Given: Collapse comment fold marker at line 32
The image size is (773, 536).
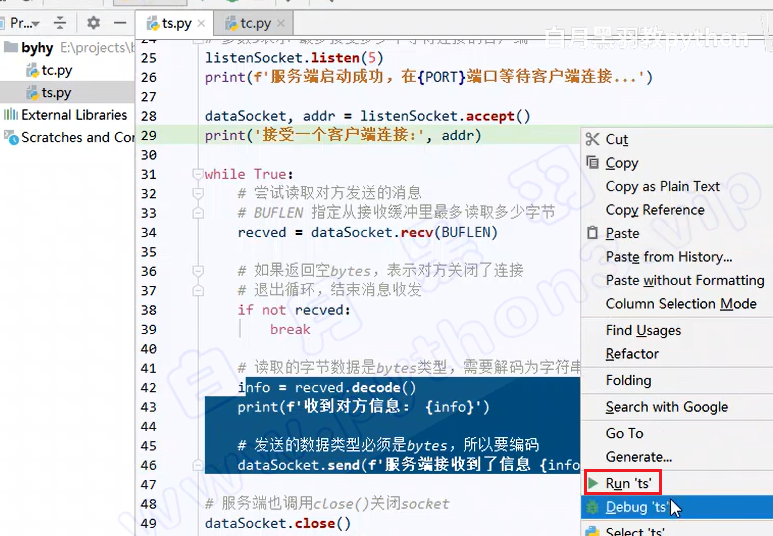Looking at the screenshot, I should tap(198, 193).
